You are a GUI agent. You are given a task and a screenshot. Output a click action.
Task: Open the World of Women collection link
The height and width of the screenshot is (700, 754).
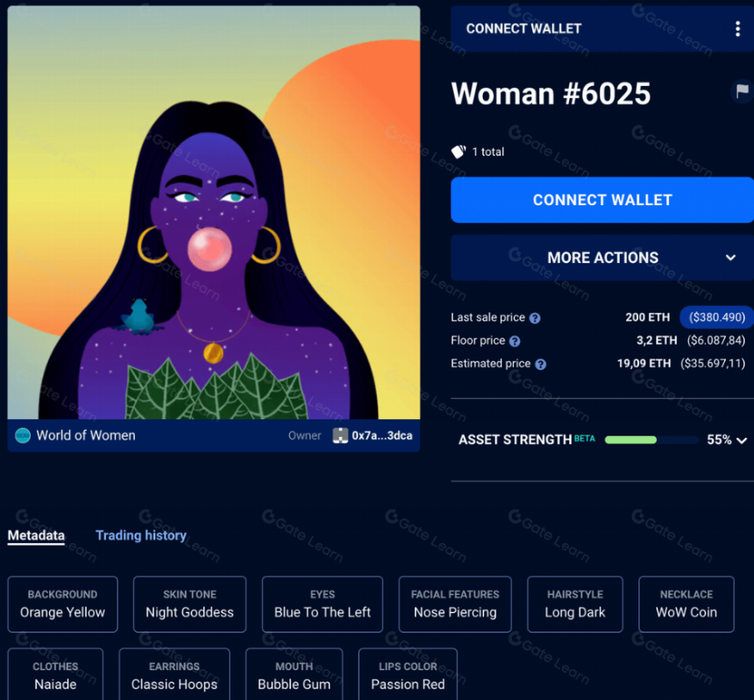[86, 435]
